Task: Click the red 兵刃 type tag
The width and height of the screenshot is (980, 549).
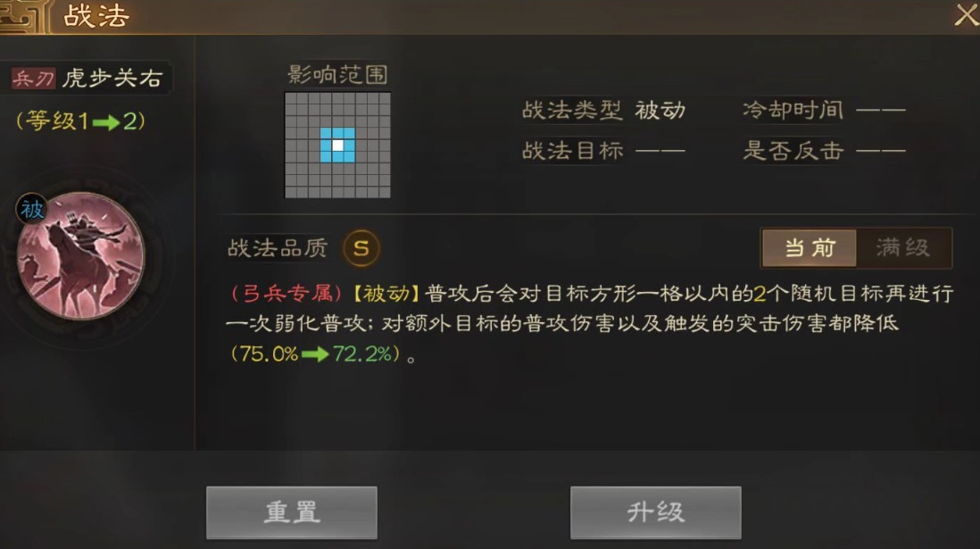Action: point(33,79)
